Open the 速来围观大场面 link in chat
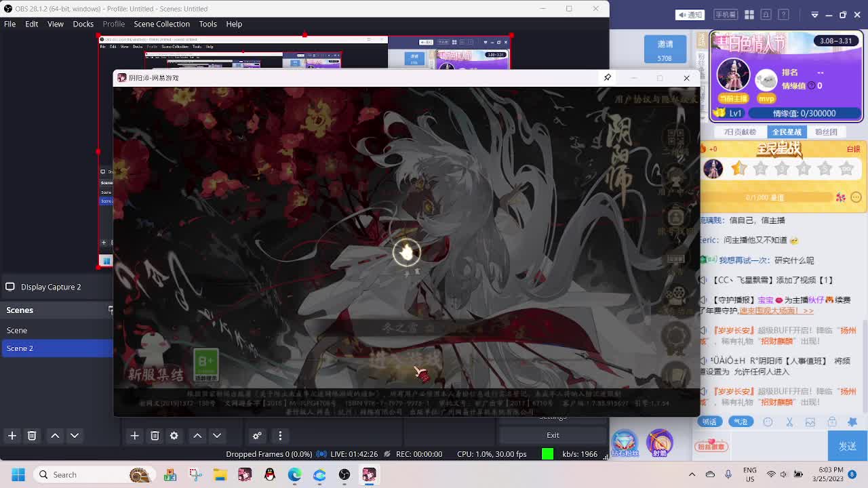The width and height of the screenshot is (868, 488). pos(776,310)
